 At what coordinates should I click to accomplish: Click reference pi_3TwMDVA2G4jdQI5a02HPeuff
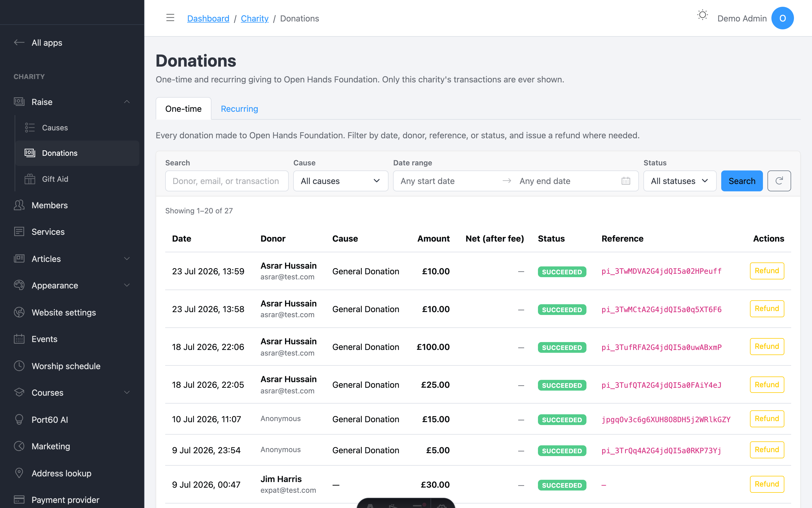(x=661, y=271)
